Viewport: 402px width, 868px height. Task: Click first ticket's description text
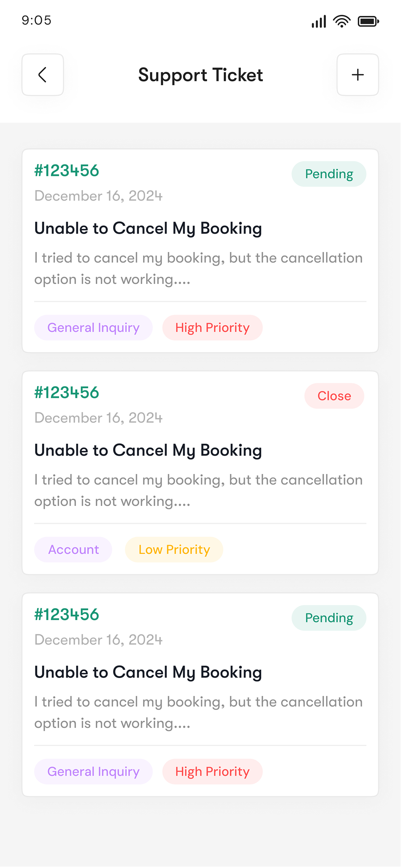coord(198,268)
